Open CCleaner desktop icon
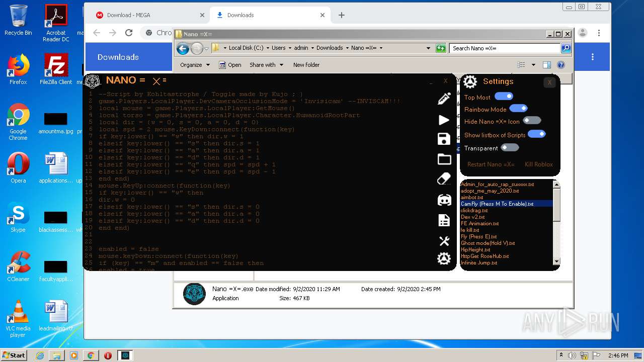 [18, 266]
